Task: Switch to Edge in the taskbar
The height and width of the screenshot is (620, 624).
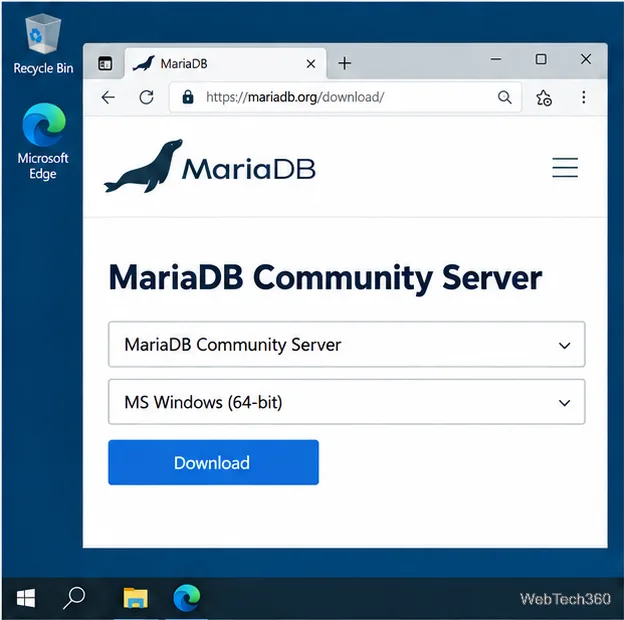Action: [x=187, y=598]
